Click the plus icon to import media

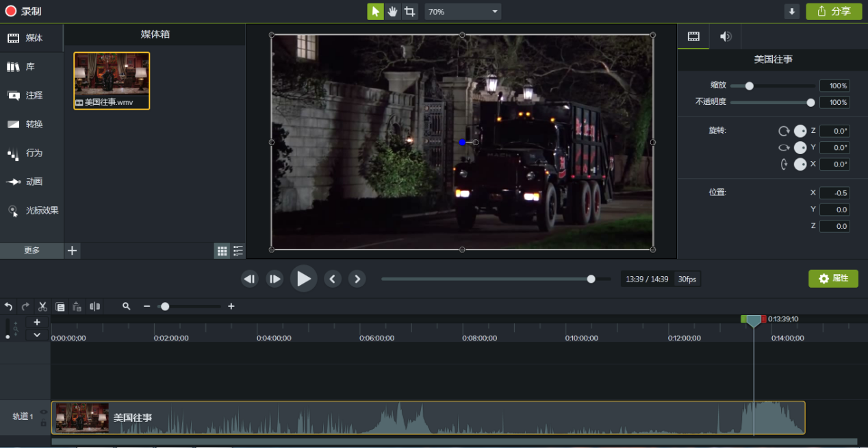[73, 250]
